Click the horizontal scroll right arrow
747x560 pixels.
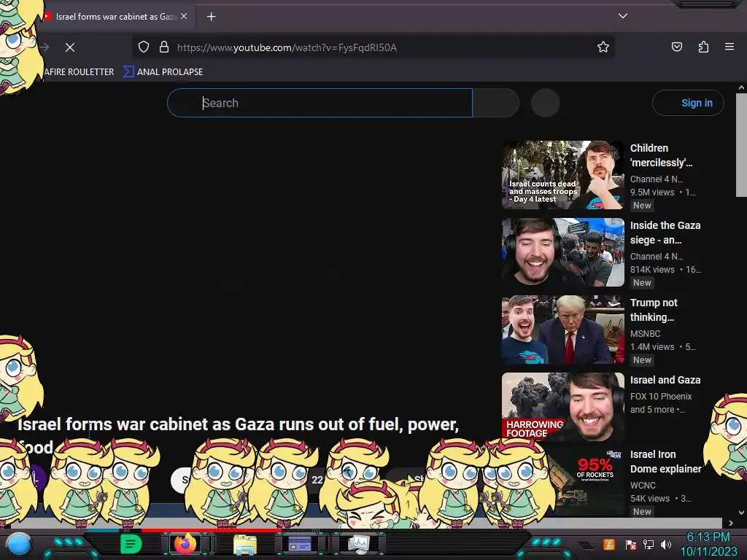point(731,523)
